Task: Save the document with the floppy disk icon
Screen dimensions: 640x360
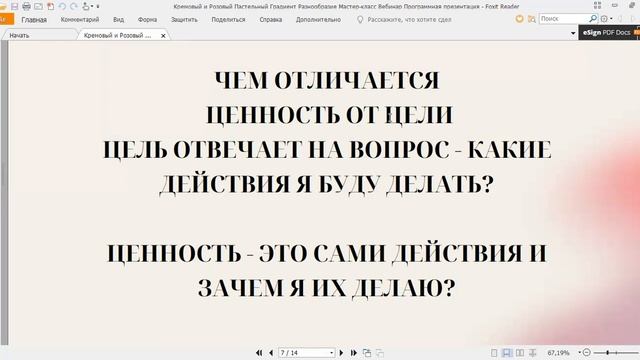Action: 14,6
